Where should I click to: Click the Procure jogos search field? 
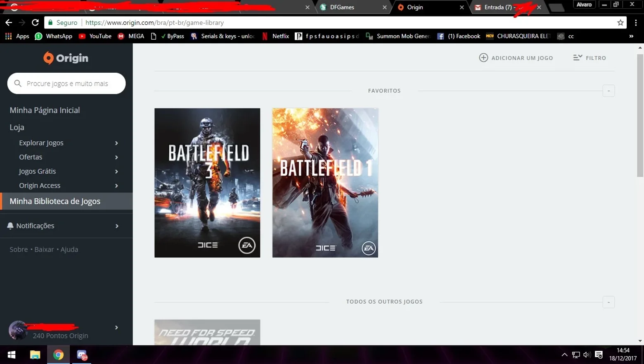(66, 83)
